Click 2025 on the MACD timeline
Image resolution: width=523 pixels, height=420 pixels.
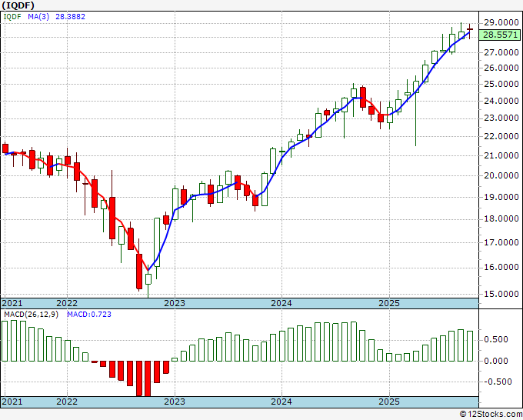[x=389, y=402]
